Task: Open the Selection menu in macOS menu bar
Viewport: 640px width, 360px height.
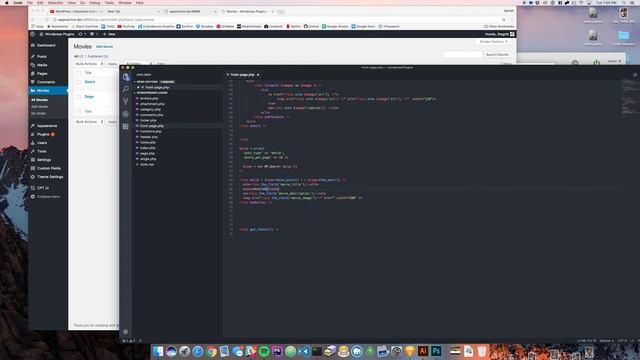Action: click(56, 2)
